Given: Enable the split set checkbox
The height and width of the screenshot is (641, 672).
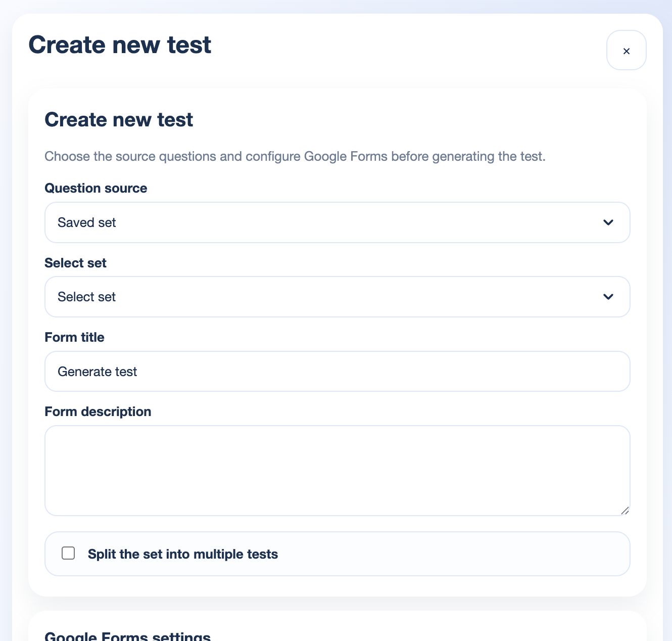Looking at the screenshot, I should pyautogui.click(x=68, y=553).
